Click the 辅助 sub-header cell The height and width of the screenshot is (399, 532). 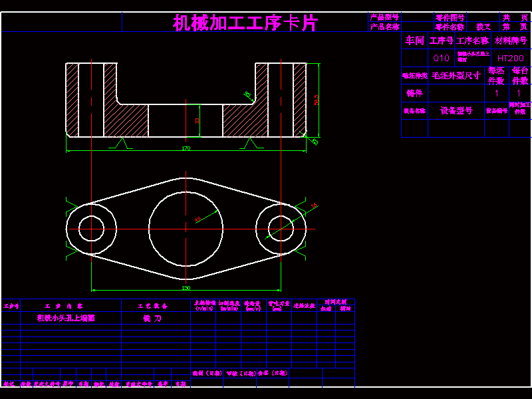(x=345, y=309)
